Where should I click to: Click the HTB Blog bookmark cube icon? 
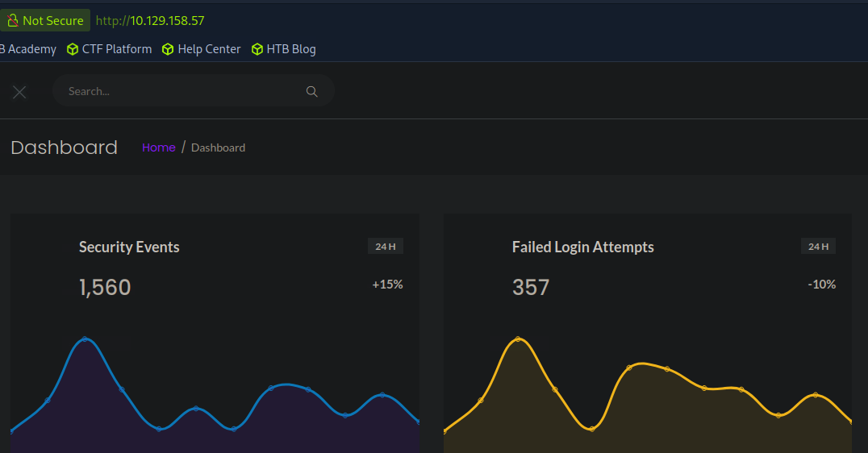click(x=258, y=49)
